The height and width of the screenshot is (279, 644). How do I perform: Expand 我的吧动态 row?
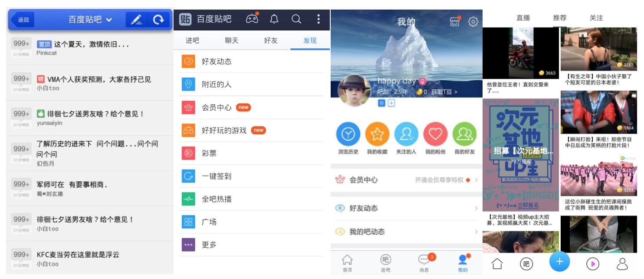point(406,232)
